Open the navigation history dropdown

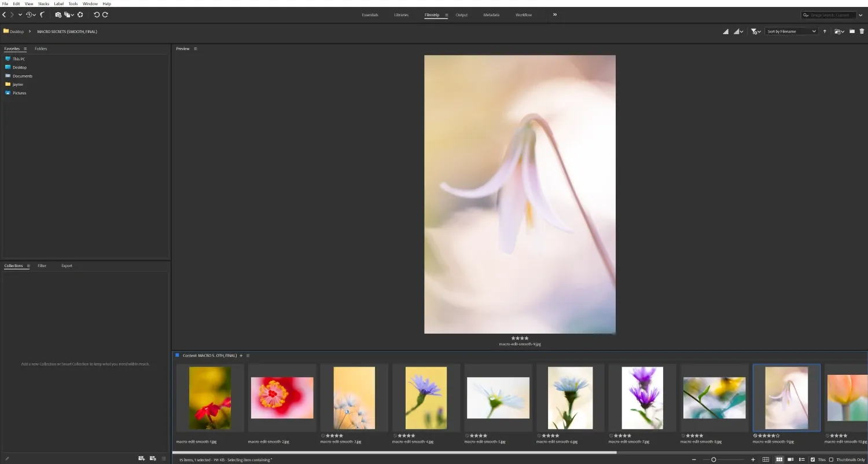[19, 14]
